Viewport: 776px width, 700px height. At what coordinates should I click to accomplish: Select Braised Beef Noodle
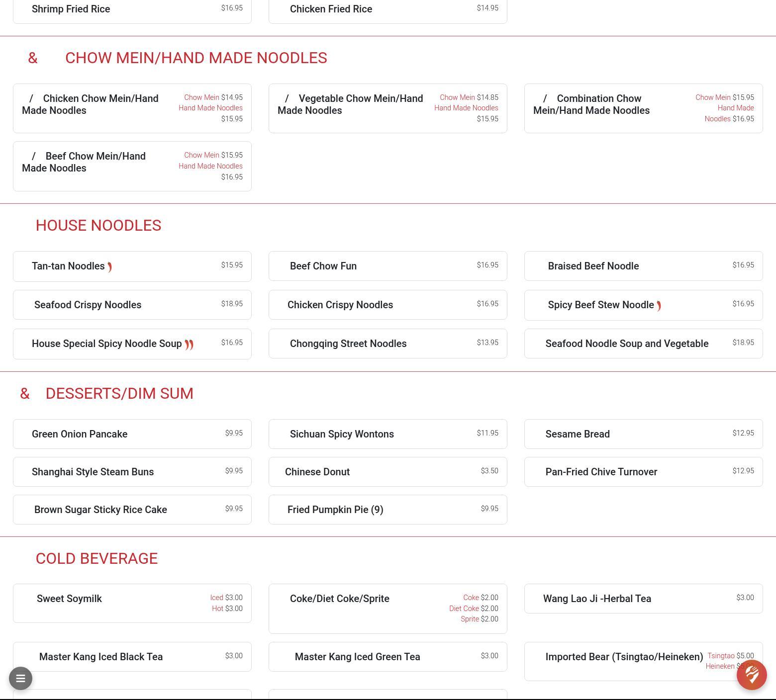tap(644, 266)
